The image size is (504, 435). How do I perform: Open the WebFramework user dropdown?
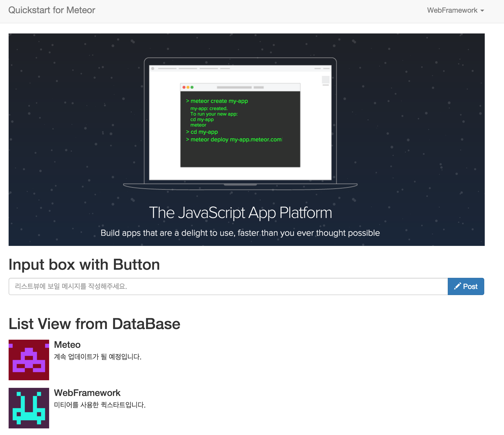(x=452, y=10)
